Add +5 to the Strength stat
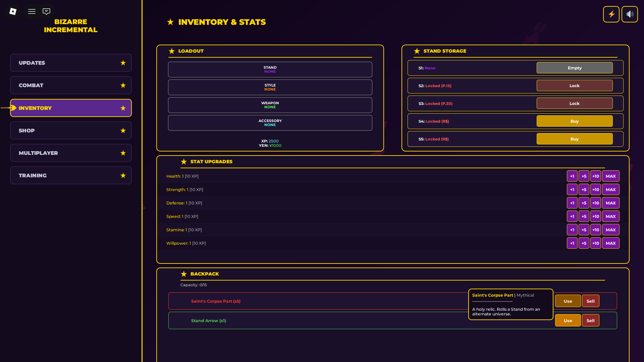This screenshot has width=644, height=362. (584, 189)
